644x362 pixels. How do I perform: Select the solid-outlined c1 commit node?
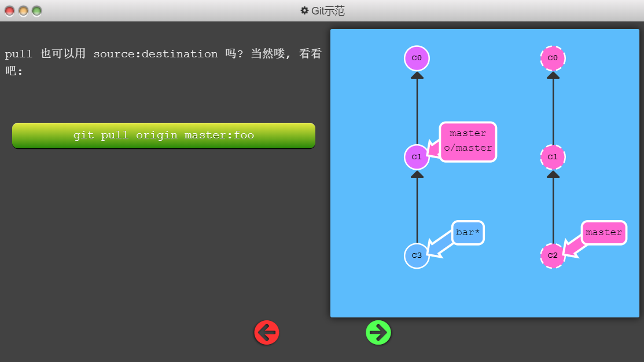(417, 157)
